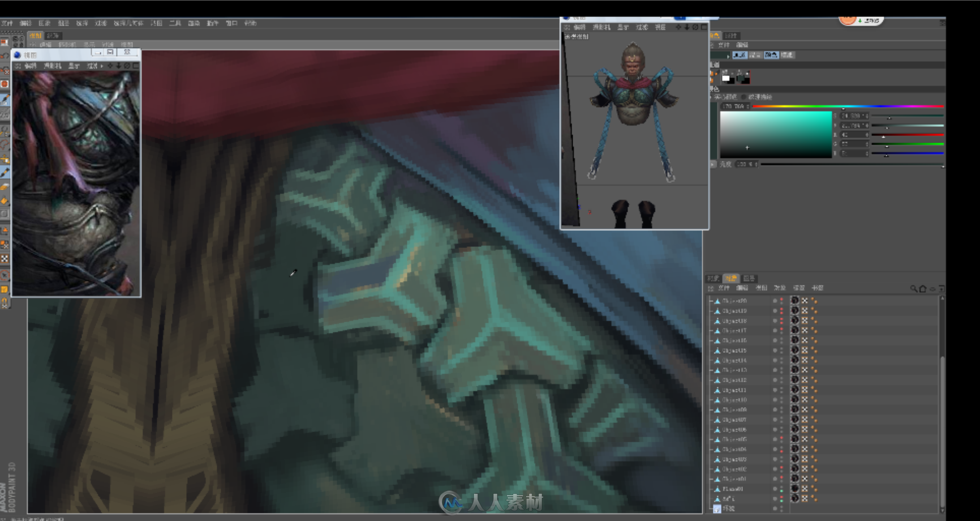Image resolution: width=980 pixels, height=521 pixels.
Task: Open the 文件 menu in main menu bar
Action: click(7, 23)
